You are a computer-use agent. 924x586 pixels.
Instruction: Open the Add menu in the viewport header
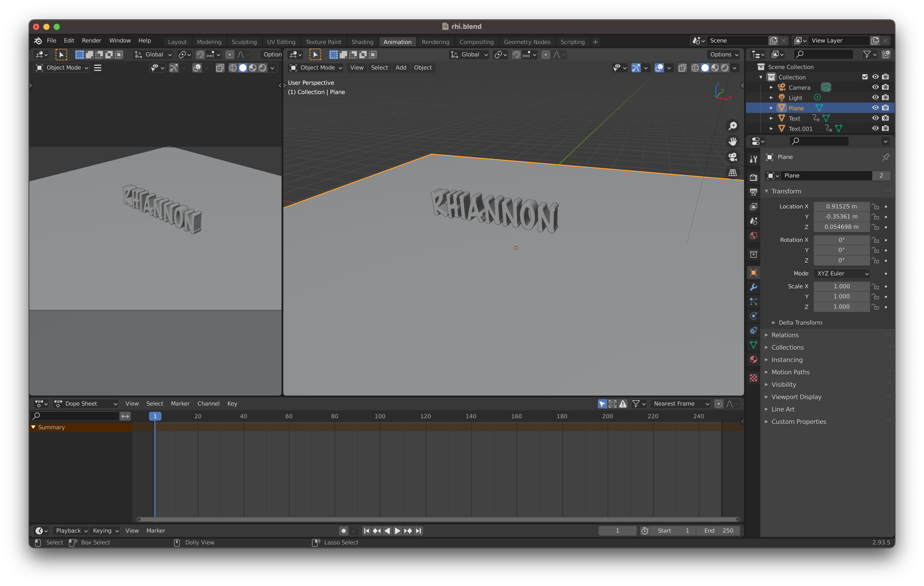point(401,68)
